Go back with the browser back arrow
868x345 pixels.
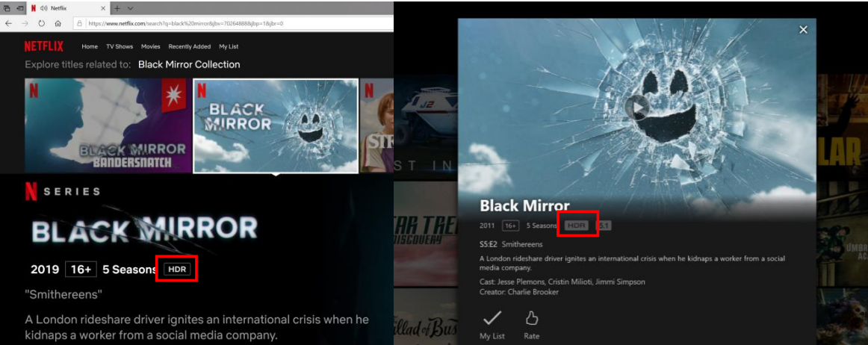(x=8, y=24)
